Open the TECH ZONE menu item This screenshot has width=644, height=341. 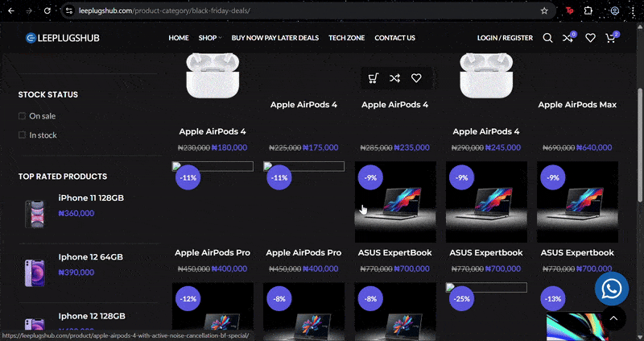[347, 38]
